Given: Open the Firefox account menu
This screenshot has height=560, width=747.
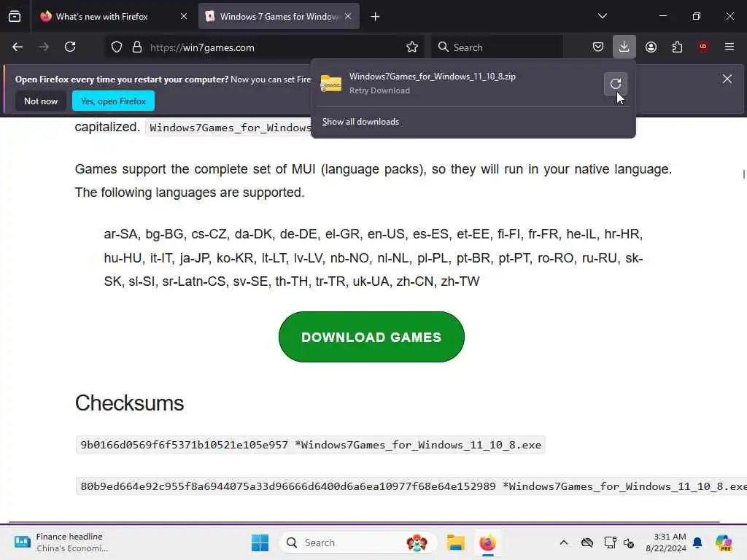Looking at the screenshot, I should click(x=651, y=47).
